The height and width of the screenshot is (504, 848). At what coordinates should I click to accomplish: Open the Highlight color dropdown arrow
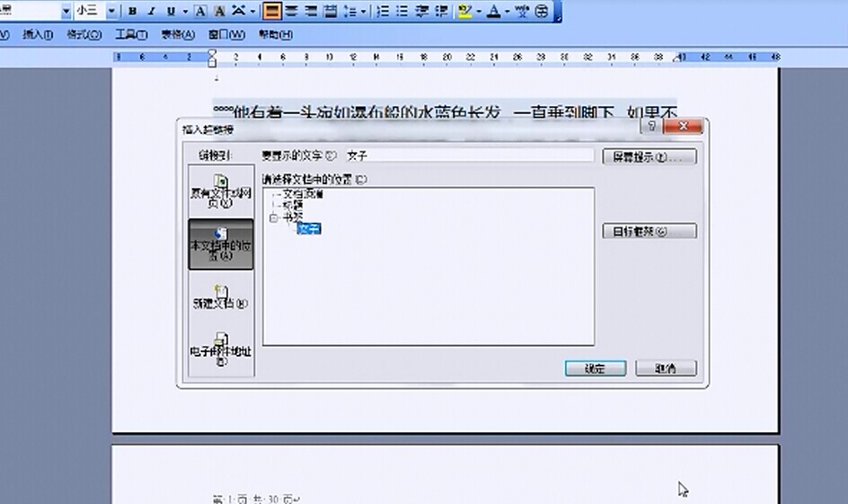point(479,11)
